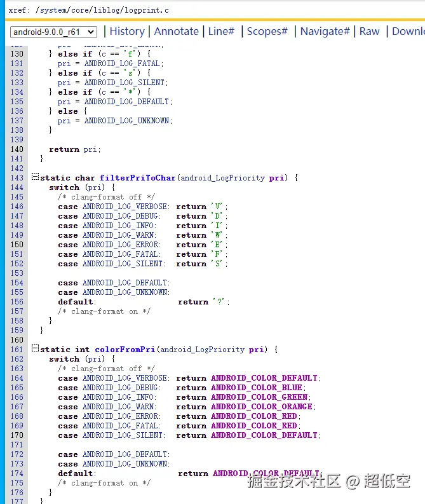Collapse the colorFromPri function fold
This screenshot has width=425, height=504.
35,348
